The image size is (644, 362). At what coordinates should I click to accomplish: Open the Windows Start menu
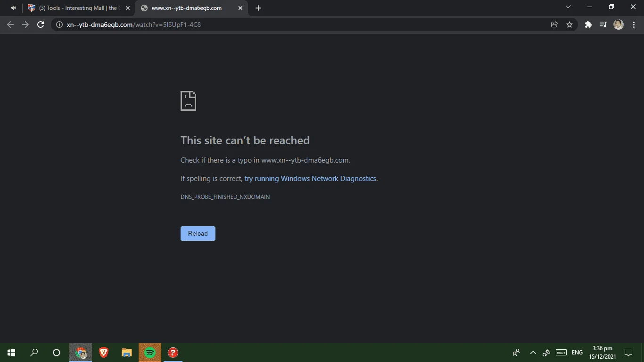coord(11,353)
